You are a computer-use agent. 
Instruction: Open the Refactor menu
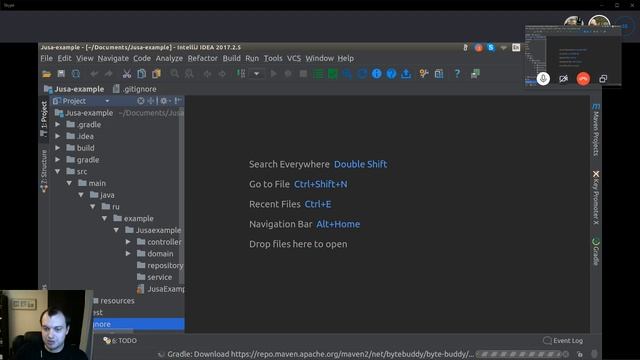[x=202, y=58]
